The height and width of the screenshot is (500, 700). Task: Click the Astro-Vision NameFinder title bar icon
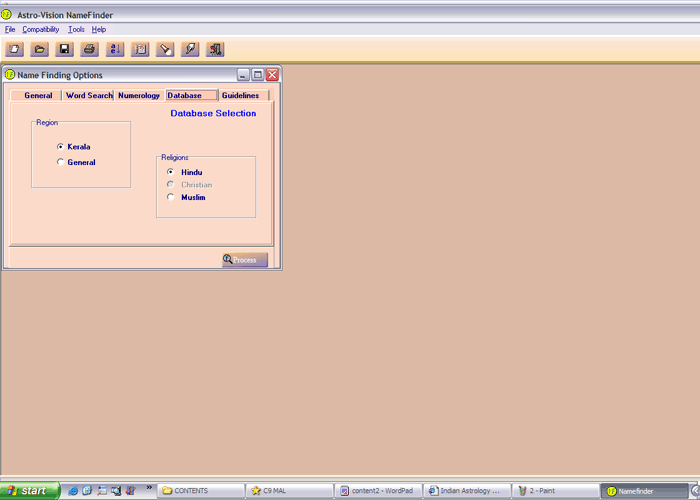point(6,15)
